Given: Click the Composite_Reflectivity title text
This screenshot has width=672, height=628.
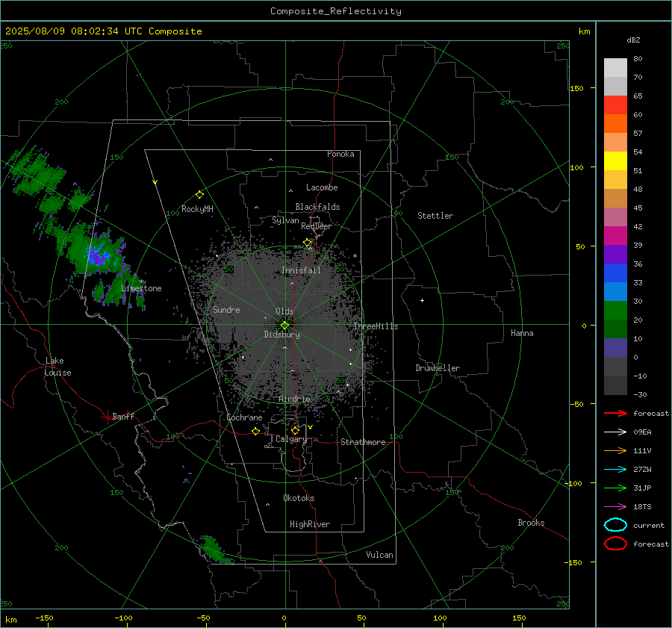Looking at the screenshot, I should point(336,11).
